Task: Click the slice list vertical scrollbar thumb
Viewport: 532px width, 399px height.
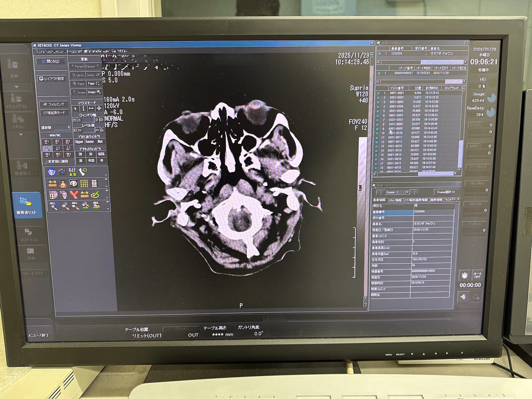Action: click(x=461, y=154)
